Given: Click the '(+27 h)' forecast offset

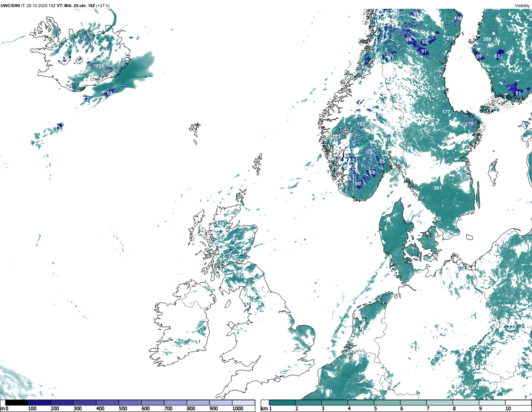Looking at the screenshot, I should point(103,5).
